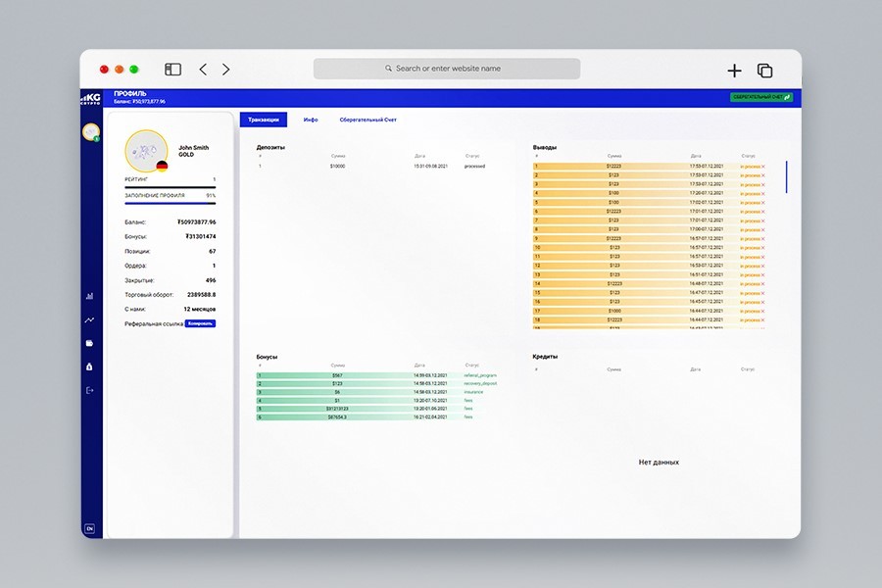Click the money bag sidebar icon
Screen dimensions: 882x588
pos(89,367)
